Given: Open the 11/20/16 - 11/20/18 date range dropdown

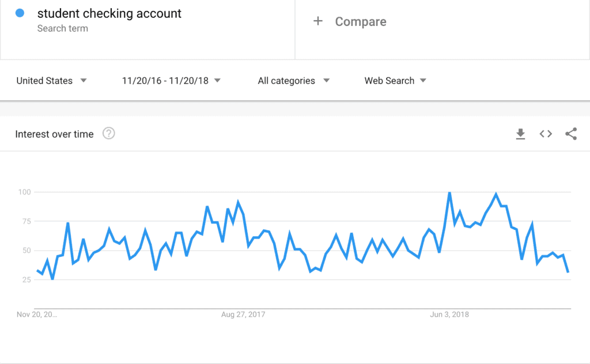Looking at the screenshot, I should click(x=171, y=81).
